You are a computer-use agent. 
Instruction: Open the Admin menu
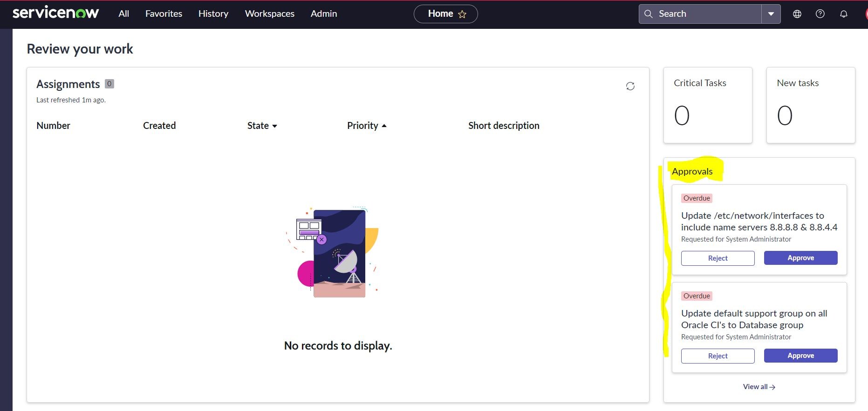[324, 14]
